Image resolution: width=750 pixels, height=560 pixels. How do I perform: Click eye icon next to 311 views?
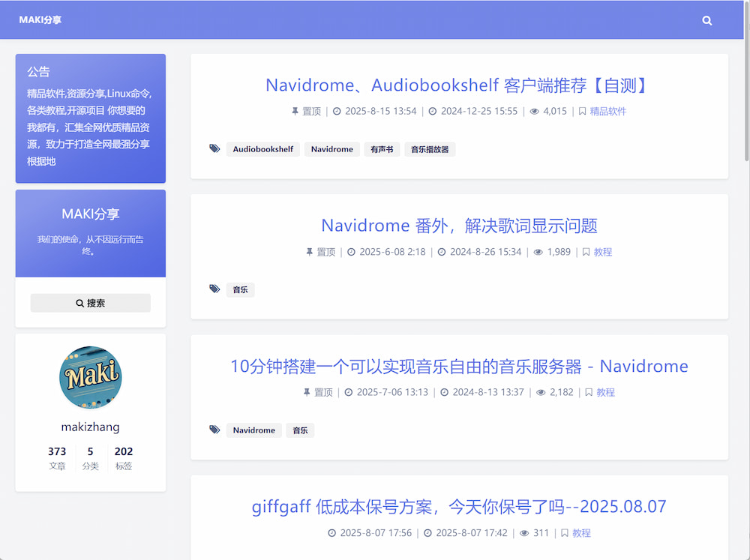(x=524, y=533)
